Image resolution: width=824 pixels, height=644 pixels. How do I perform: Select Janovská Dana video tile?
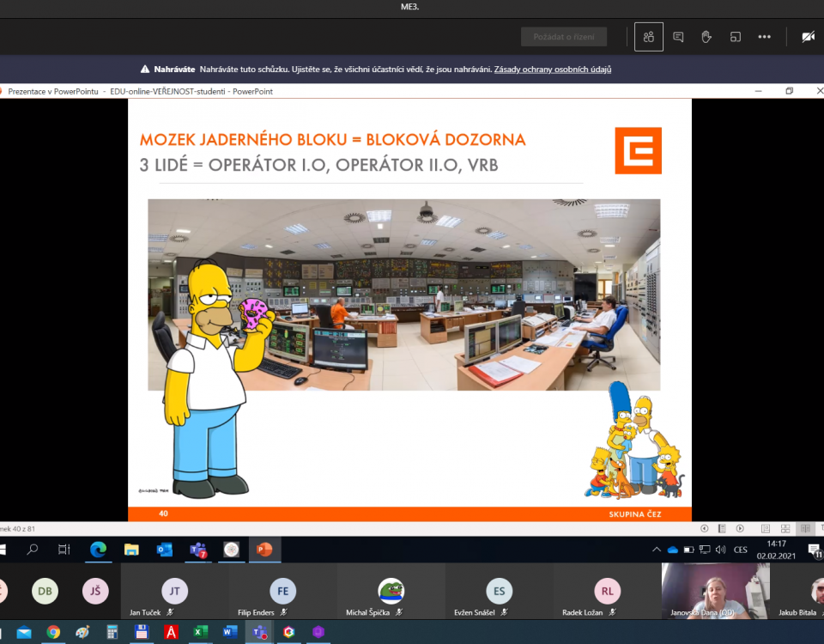pos(716,591)
